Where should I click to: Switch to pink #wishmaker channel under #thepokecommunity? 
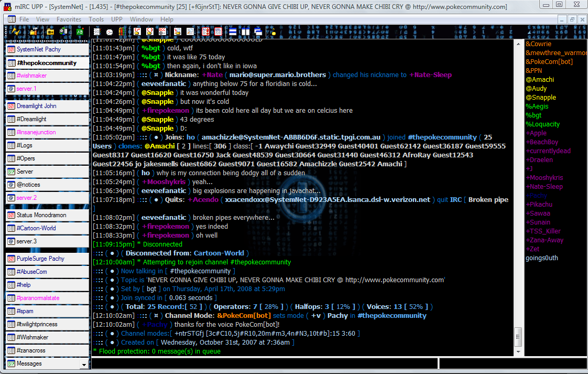point(48,76)
